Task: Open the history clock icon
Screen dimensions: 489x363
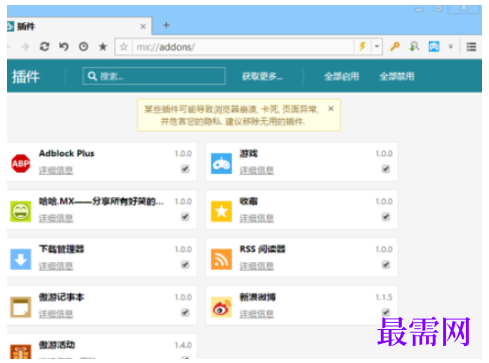Action: (83, 47)
